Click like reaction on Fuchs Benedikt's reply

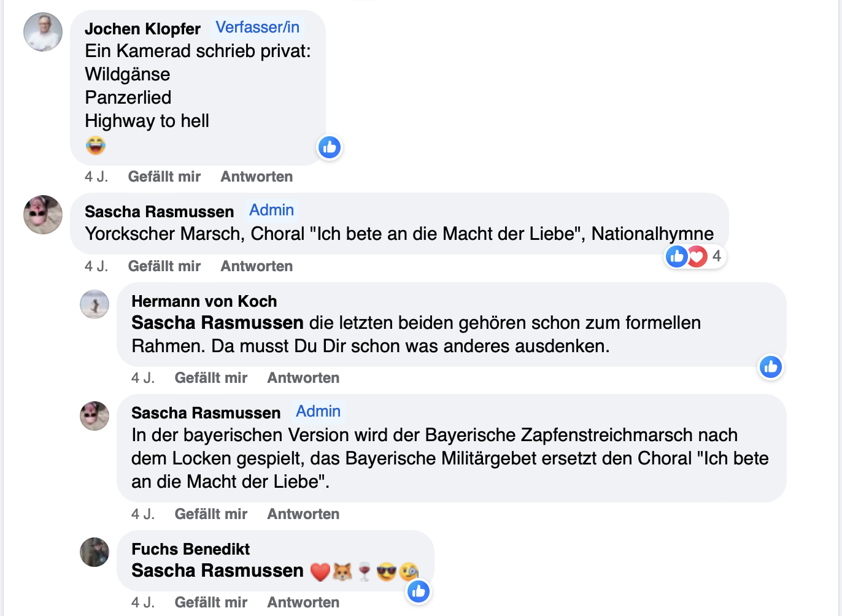(x=419, y=591)
